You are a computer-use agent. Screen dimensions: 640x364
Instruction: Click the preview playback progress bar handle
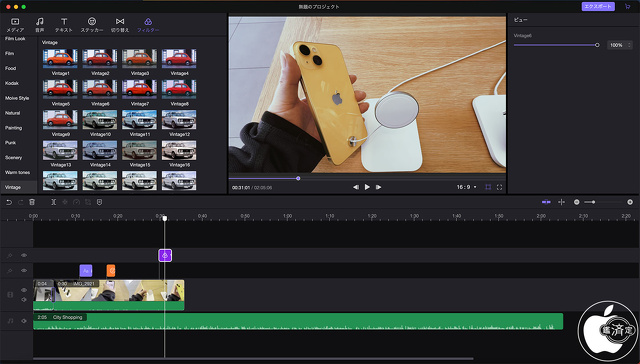click(x=298, y=178)
